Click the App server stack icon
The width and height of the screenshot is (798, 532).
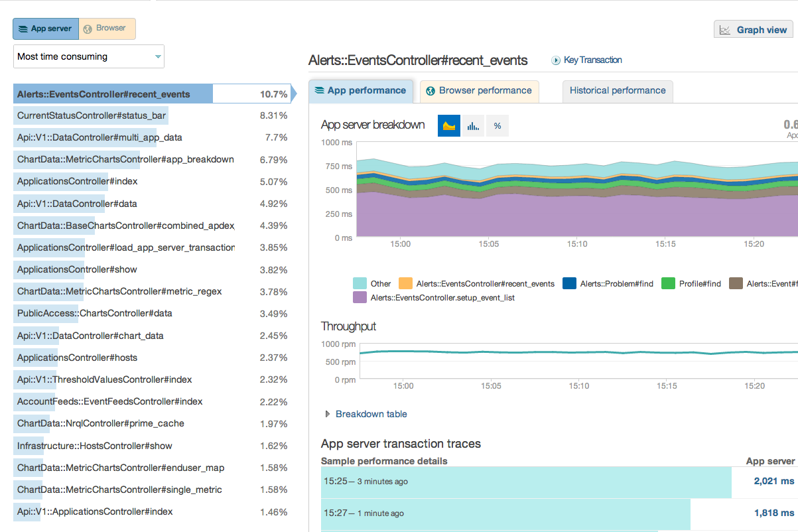point(23,29)
